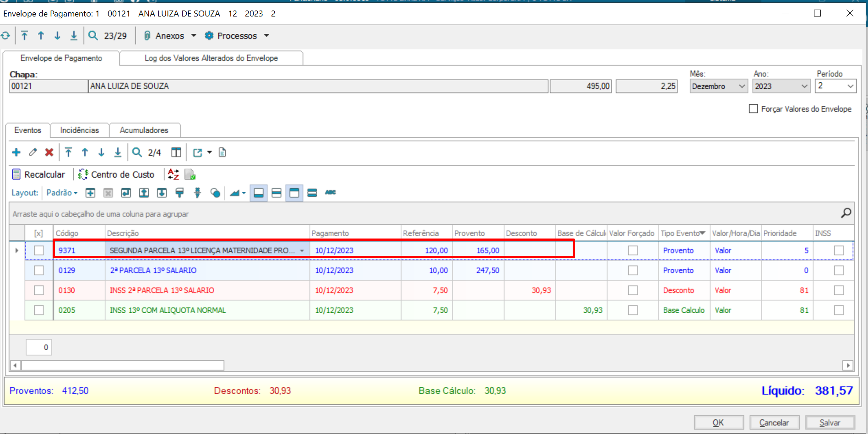Open the columns chooser icon
868x434 pixels.
tap(176, 152)
